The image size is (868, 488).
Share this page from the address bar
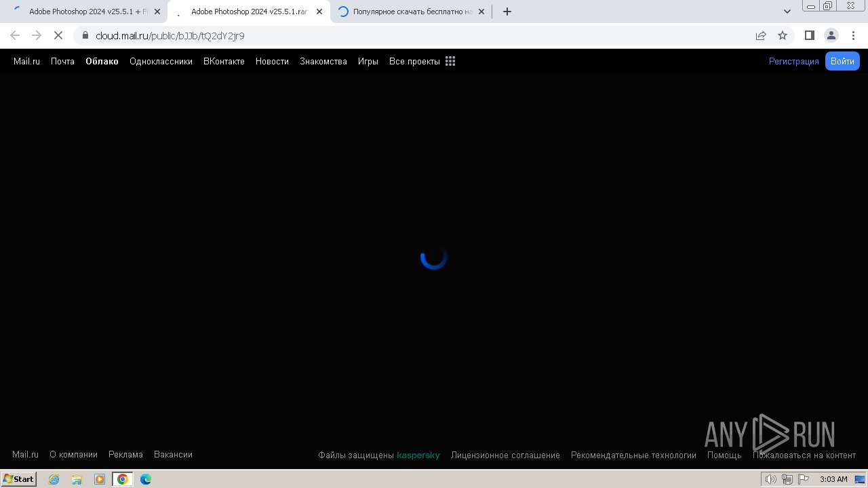pyautogui.click(x=761, y=35)
